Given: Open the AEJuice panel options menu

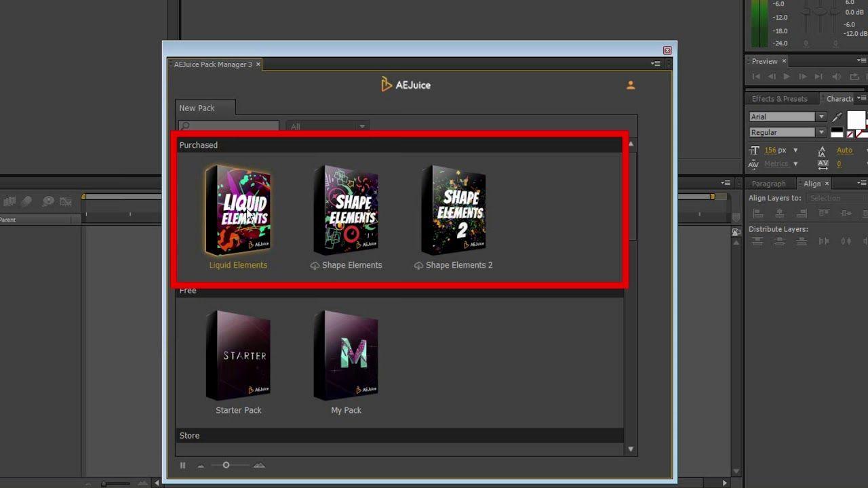Looking at the screenshot, I should click(x=656, y=64).
